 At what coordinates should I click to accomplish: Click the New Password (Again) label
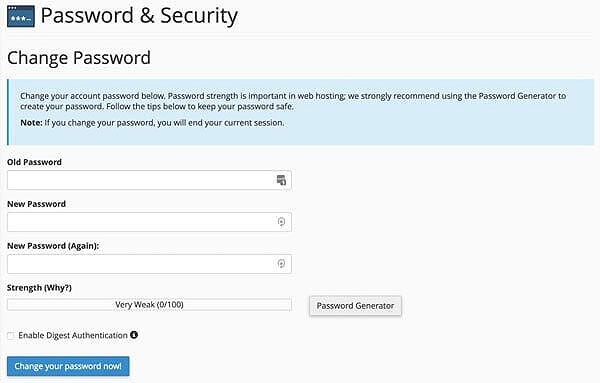click(x=53, y=246)
